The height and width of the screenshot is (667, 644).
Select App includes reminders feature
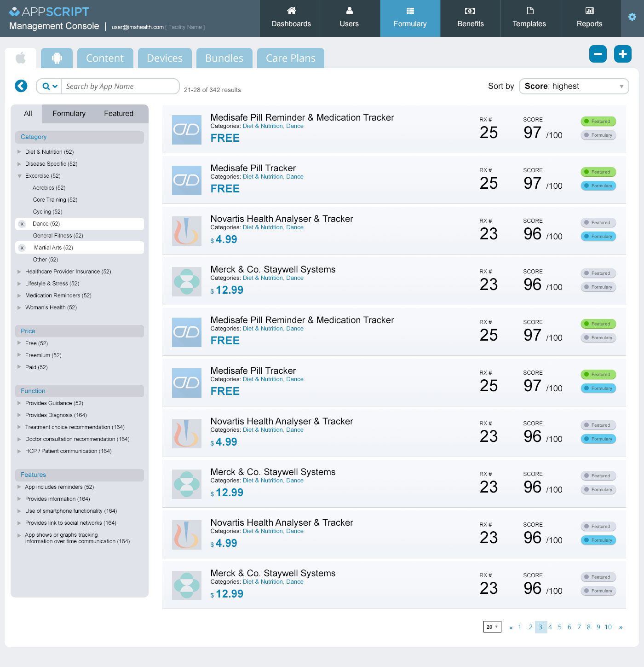(x=59, y=487)
